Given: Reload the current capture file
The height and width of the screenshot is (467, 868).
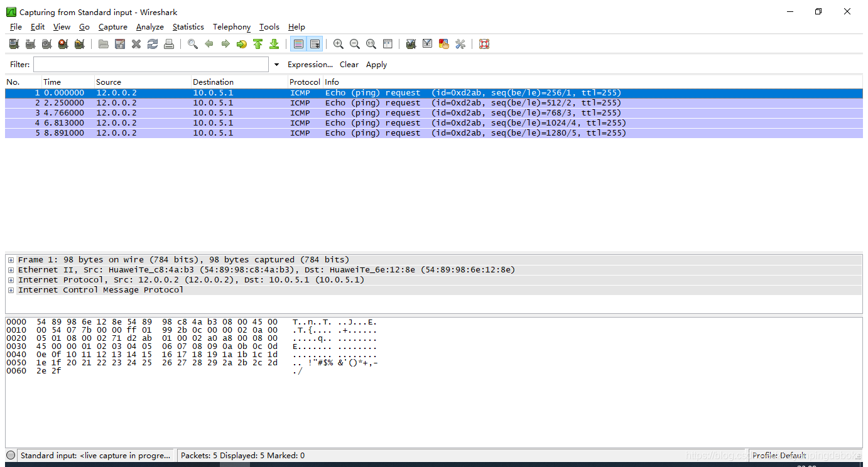Looking at the screenshot, I should 153,44.
